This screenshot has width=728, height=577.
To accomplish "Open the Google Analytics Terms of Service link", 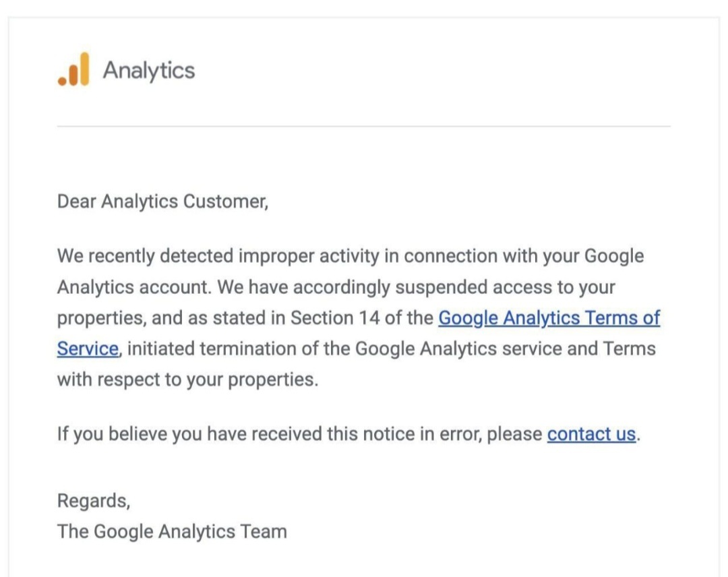I will pyautogui.click(x=549, y=317).
